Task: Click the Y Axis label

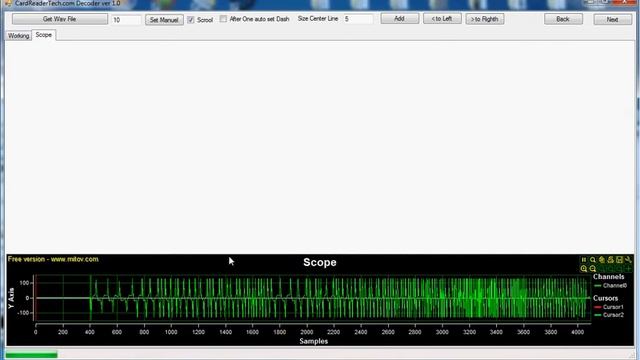Action: click(11, 298)
